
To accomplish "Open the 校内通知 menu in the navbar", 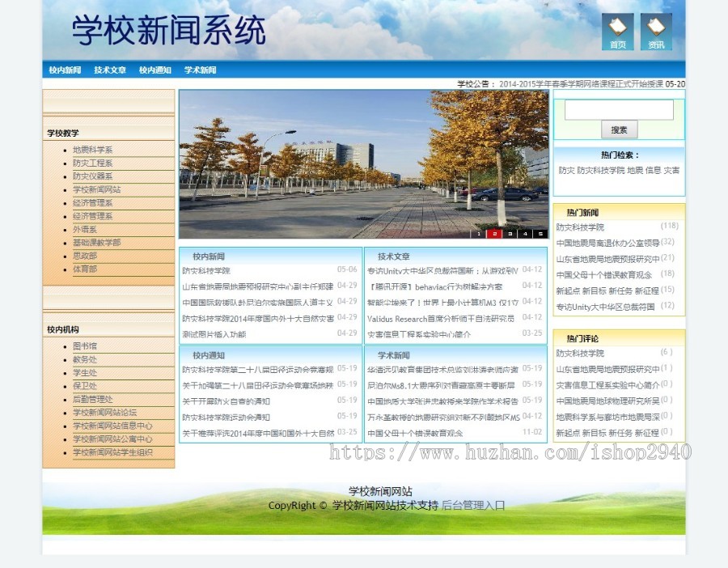I will [x=154, y=70].
